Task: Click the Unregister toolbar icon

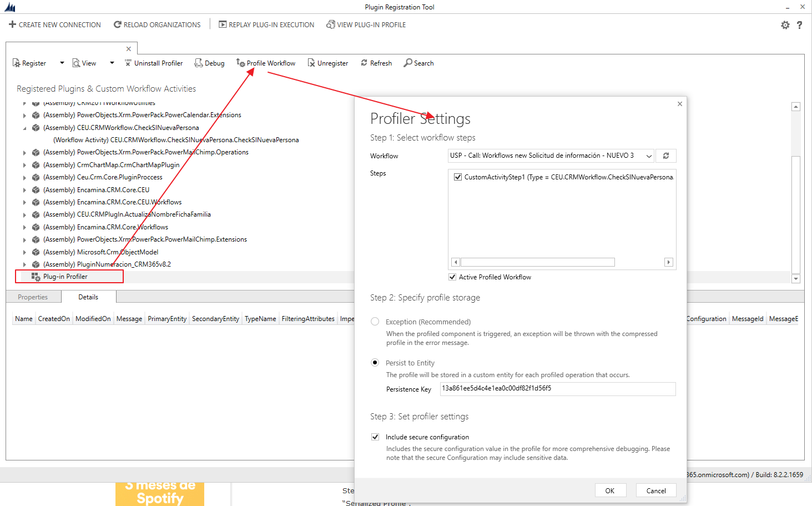Action: pos(311,63)
